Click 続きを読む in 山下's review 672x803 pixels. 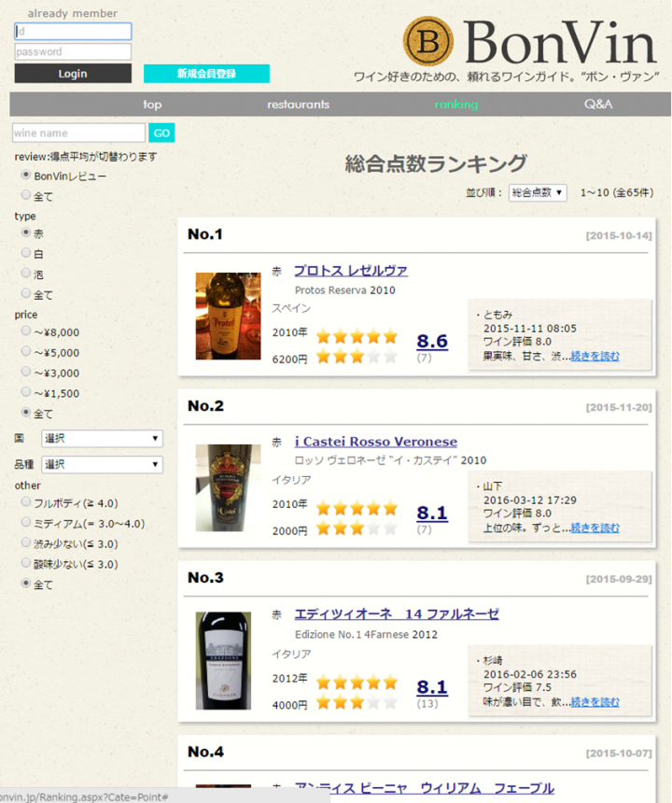(x=595, y=528)
